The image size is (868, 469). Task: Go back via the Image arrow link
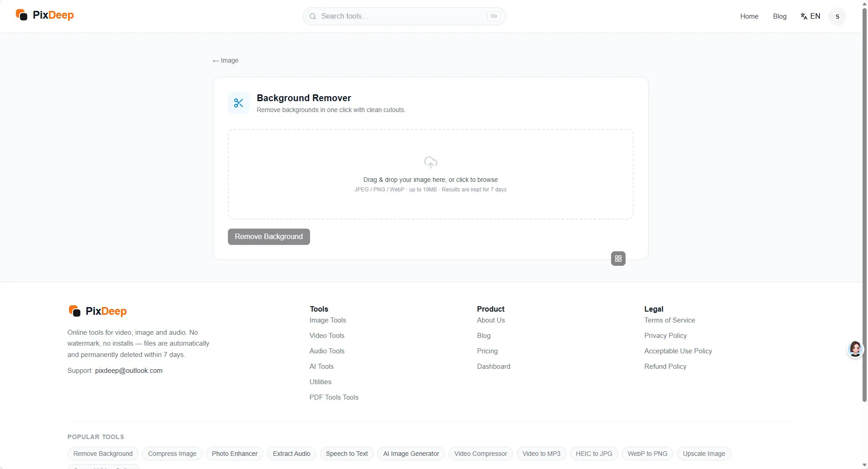pyautogui.click(x=226, y=60)
